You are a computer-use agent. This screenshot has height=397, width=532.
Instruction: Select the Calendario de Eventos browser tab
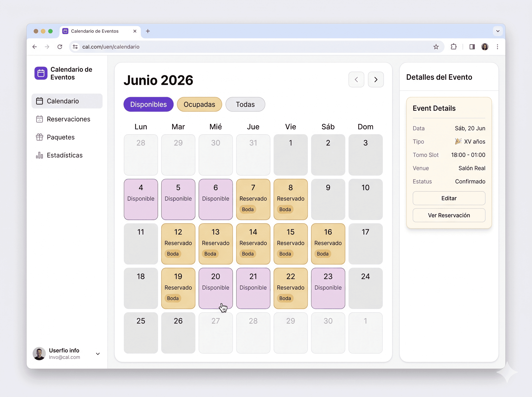pyautogui.click(x=100, y=31)
